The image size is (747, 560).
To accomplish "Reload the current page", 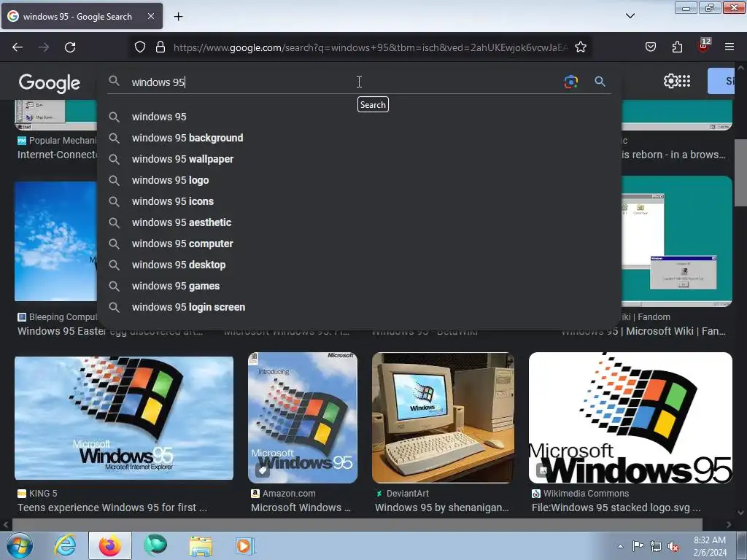I will click(70, 47).
